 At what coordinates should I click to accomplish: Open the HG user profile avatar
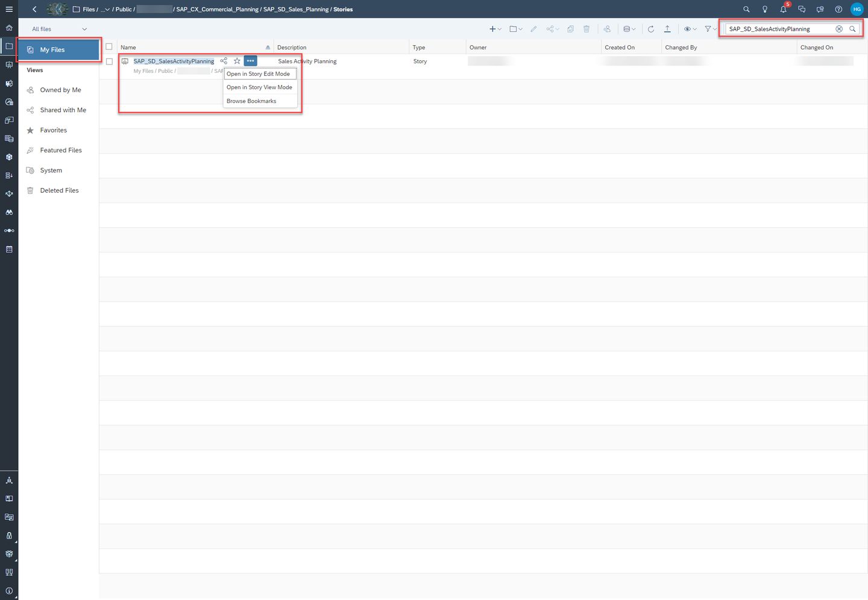click(x=857, y=9)
